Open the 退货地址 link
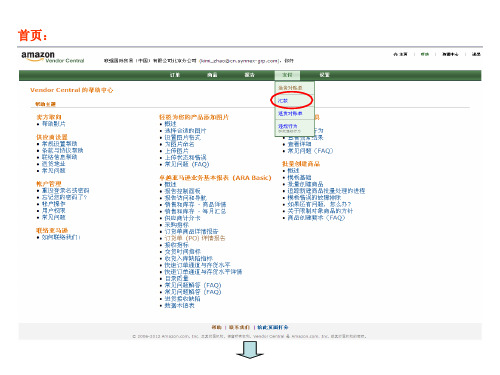Screen dimensions: 500x375 pos(54,164)
